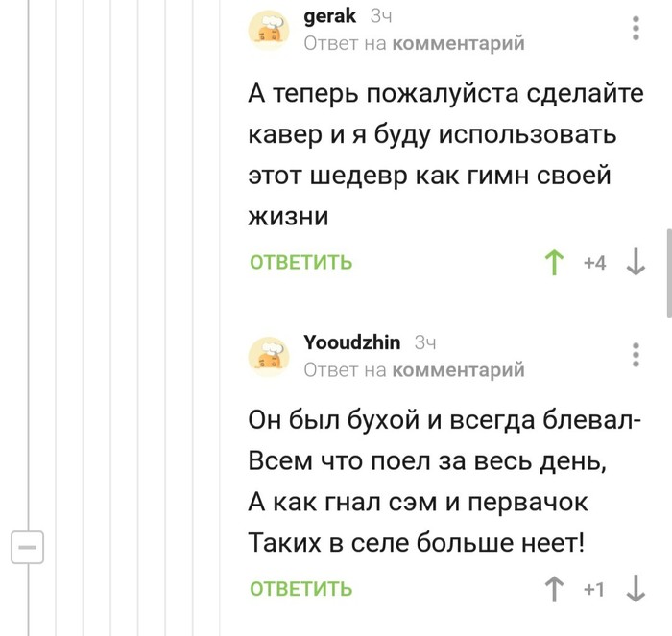The width and height of the screenshot is (672, 636).
Task: Follow 'комментарий' link in Yooudzhin's reply header
Action: click(x=459, y=369)
